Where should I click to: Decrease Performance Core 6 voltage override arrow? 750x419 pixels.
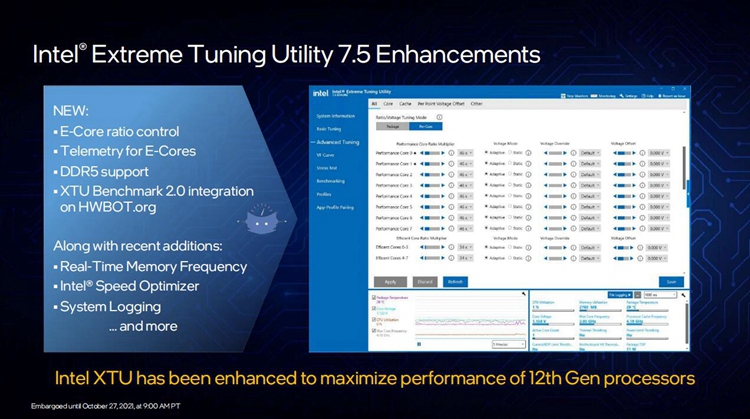point(546,218)
